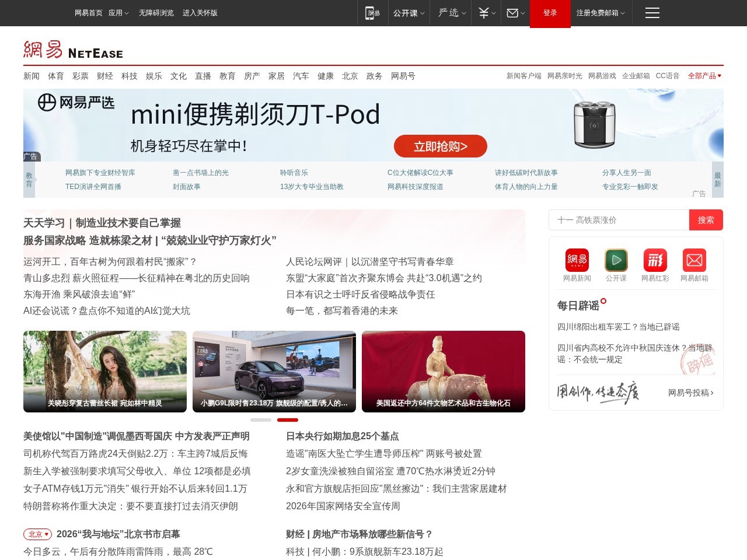The image size is (747, 560).
Task: Open the mobile NetEase app icon
Action: click(372, 13)
